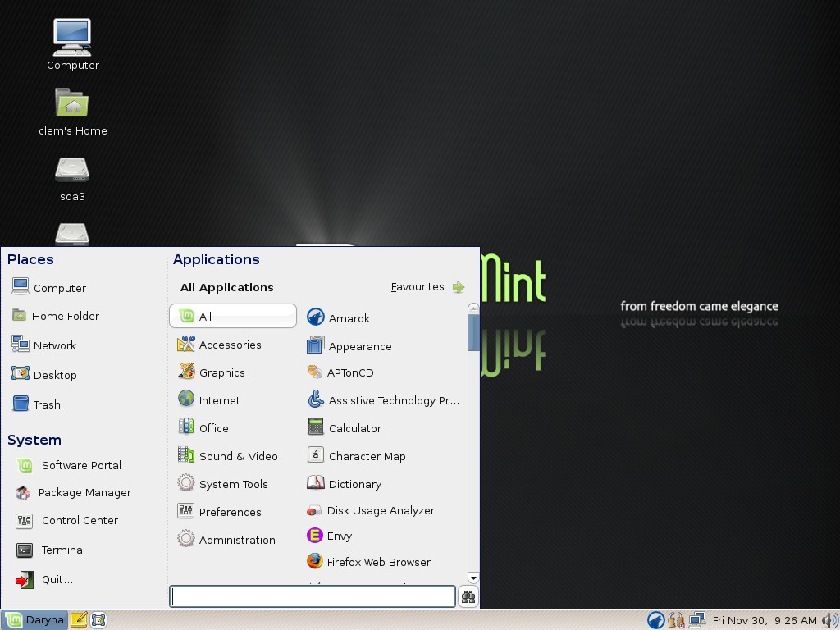Click the binoculars search button

468,596
